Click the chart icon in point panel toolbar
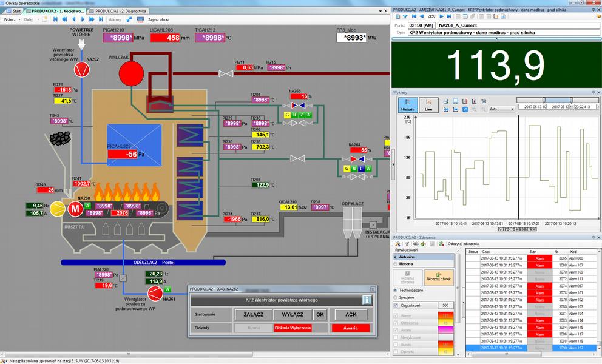This screenshot has width=602, height=364. [496, 16]
